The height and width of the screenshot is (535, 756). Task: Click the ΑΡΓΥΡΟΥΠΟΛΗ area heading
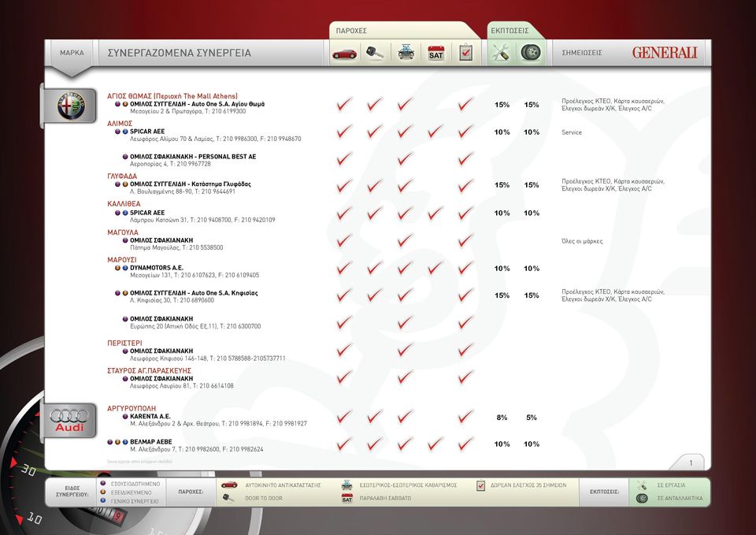pos(132,408)
